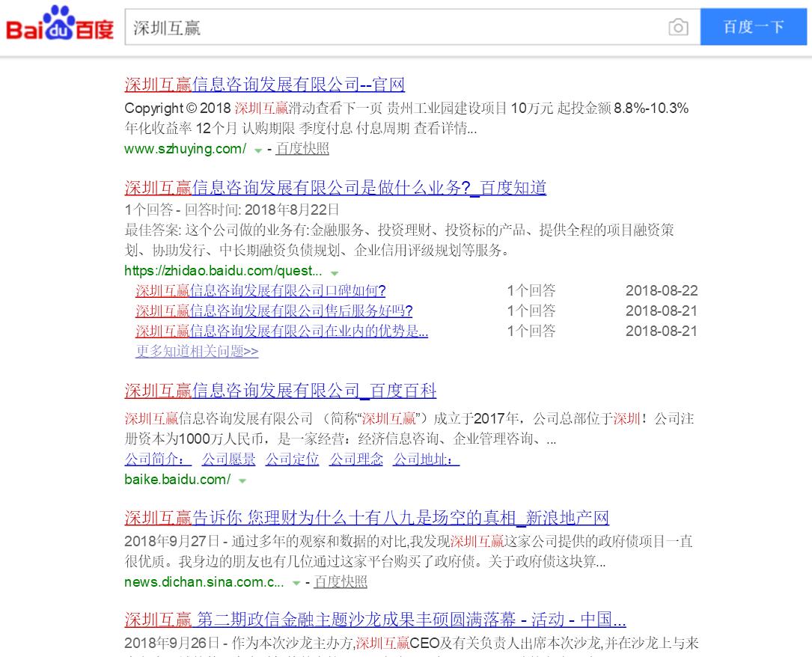Expand dropdown arrow next to baike.baidu.com
812x657 pixels.
(242, 481)
